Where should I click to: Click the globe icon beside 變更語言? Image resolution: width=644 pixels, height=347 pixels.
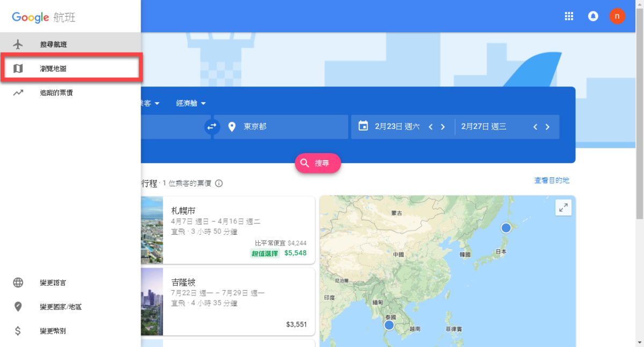coord(18,283)
